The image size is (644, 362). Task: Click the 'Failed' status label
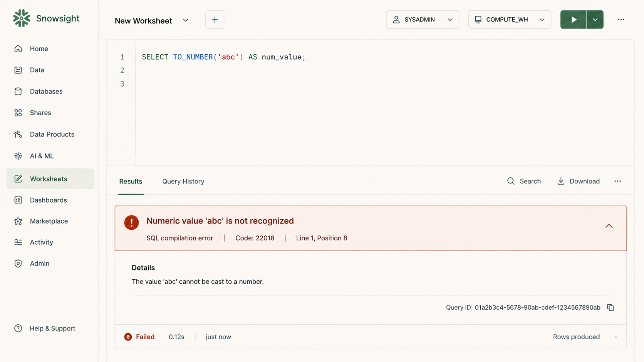pyautogui.click(x=145, y=337)
